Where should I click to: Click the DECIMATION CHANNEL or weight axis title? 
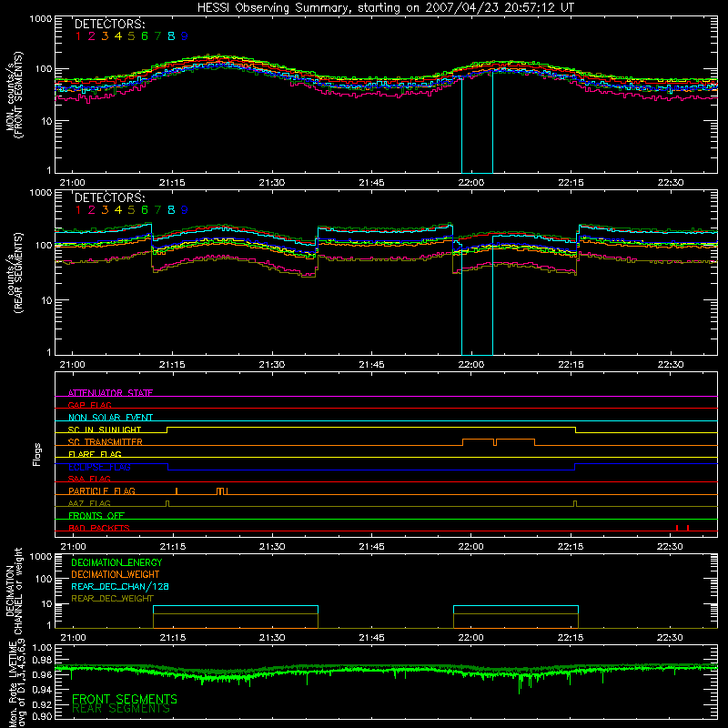click(15, 591)
